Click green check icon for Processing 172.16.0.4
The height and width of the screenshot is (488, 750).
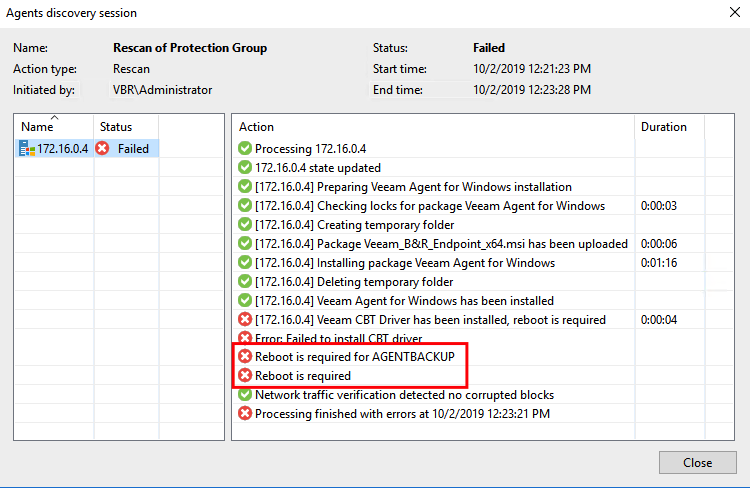[x=245, y=149]
